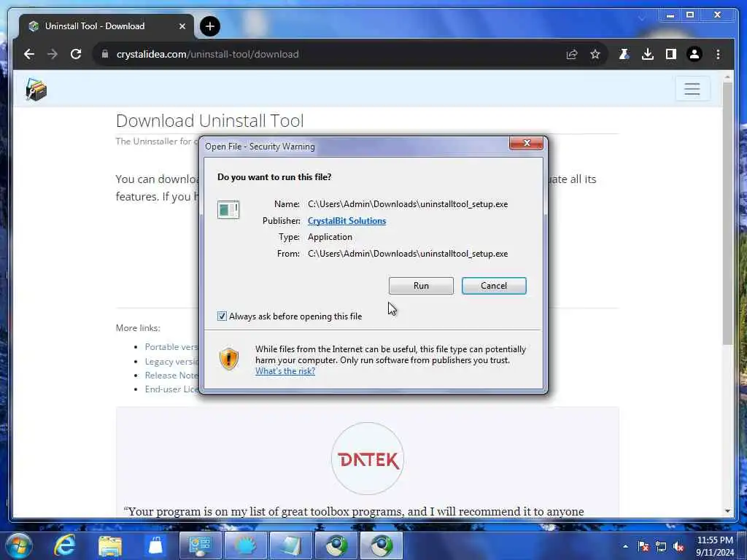Image resolution: width=747 pixels, height=560 pixels.
Task: Open the network status tray icon
Action: 661,546
